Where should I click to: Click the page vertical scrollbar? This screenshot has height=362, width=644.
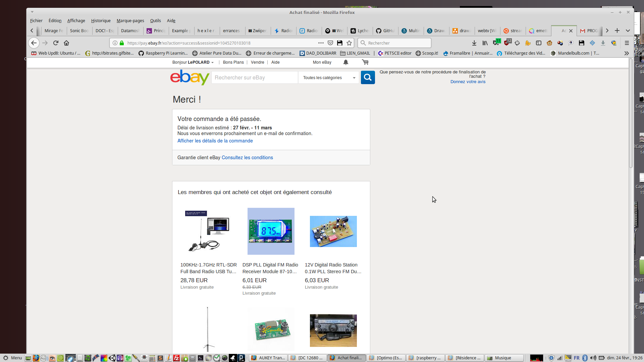[631, 114]
